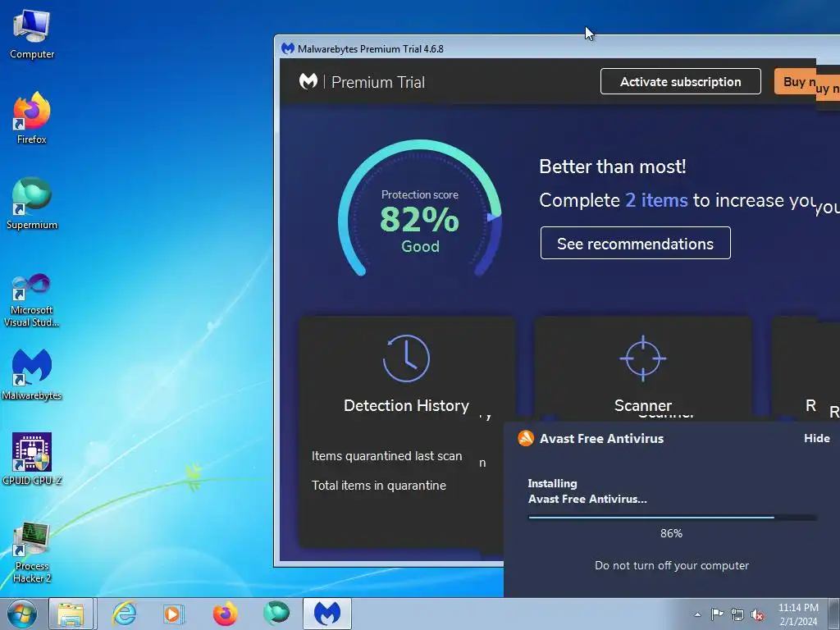Click the Avast installation progress bar
The width and height of the screenshot is (840, 630).
coord(672,518)
